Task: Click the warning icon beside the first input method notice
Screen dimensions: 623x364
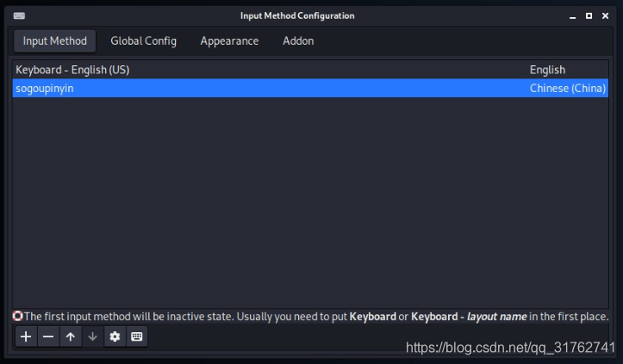Action: point(18,316)
